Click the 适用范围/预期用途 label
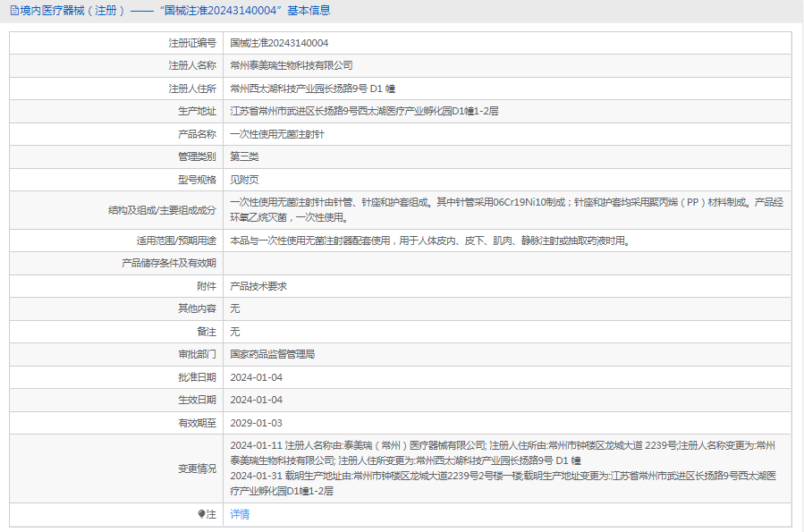Screen dimensions: 804x532 176,241
